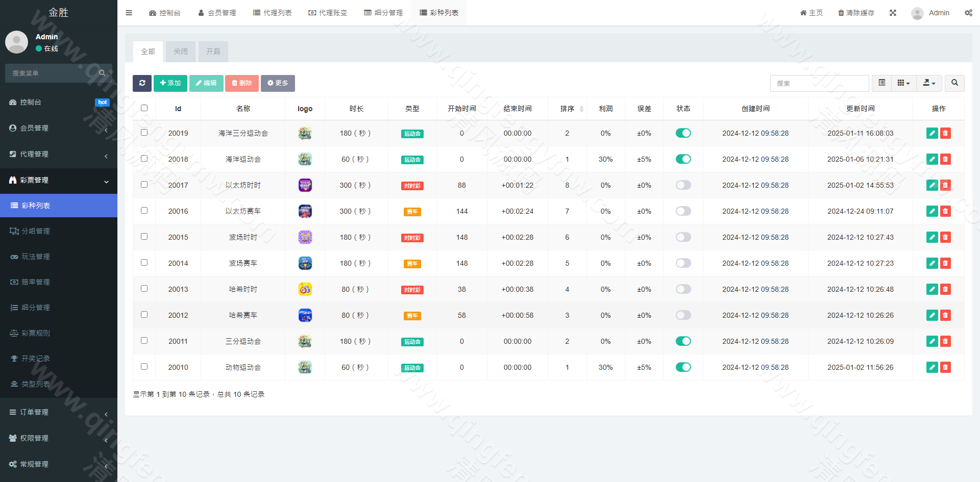This screenshot has width=980, height=482.
Task: Expand 订单管理 sidebar menu
Action: click(59, 412)
